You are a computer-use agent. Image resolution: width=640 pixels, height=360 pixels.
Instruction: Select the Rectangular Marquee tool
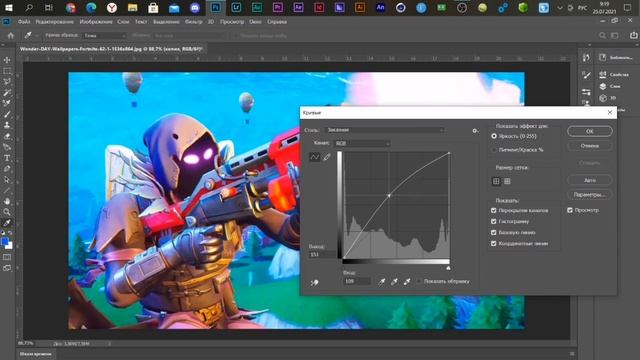pyautogui.click(x=7, y=71)
